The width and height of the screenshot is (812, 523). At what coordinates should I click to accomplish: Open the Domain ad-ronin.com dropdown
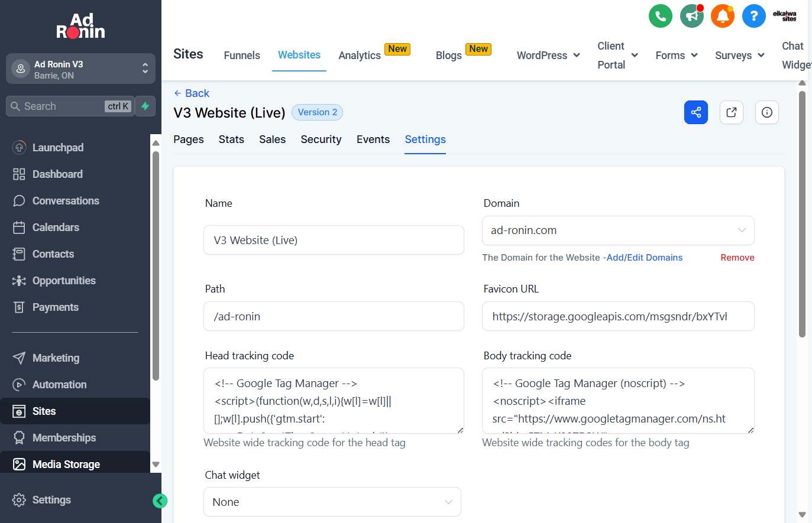pyautogui.click(x=618, y=230)
